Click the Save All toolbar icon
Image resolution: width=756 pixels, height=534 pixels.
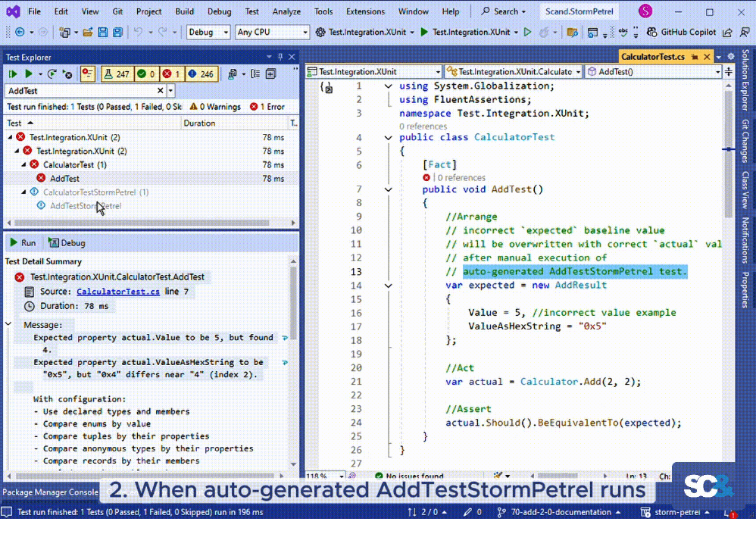tap(117, 33)
